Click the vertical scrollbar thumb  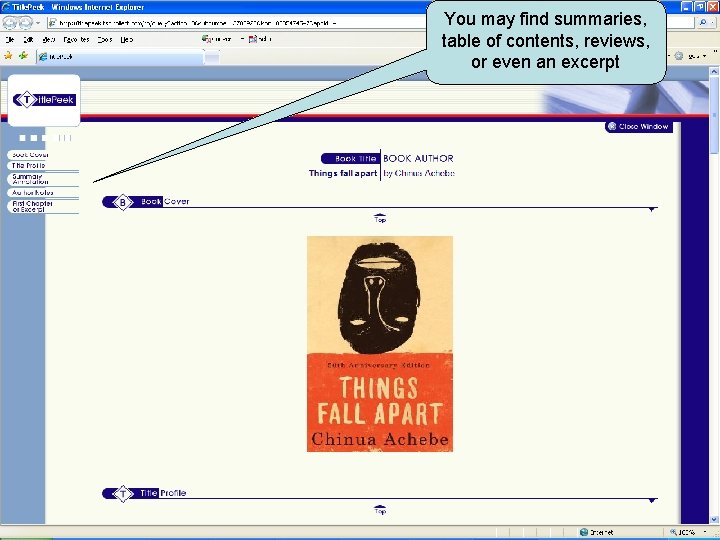(714, 117)
